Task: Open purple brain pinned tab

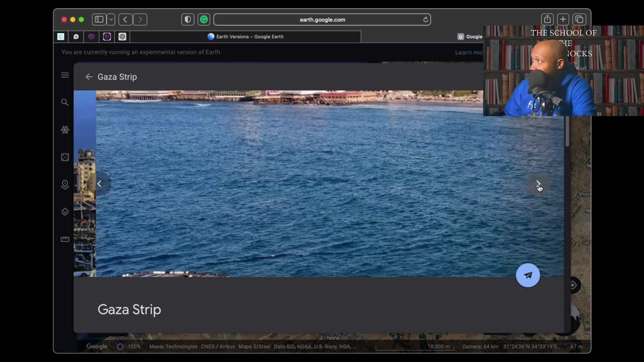Action: click(x=91, y=37)
